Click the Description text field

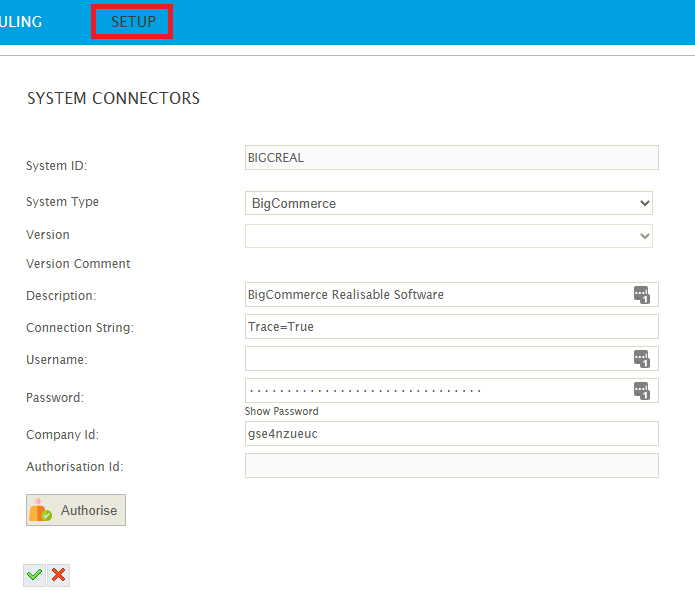point(452,294)
